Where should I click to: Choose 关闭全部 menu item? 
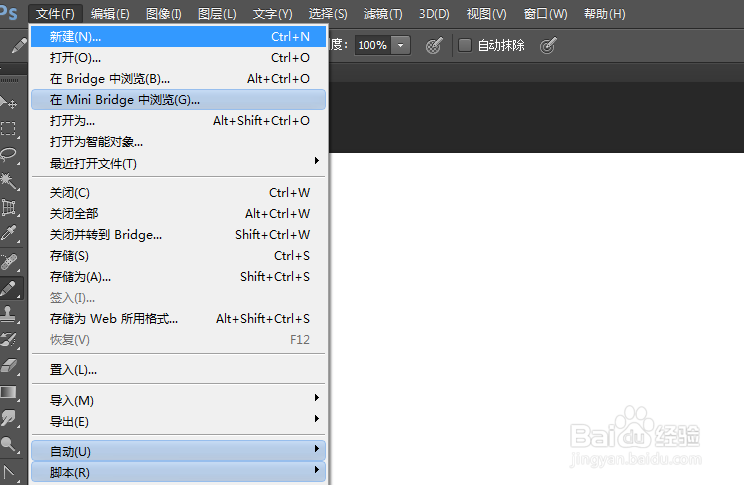178,214
